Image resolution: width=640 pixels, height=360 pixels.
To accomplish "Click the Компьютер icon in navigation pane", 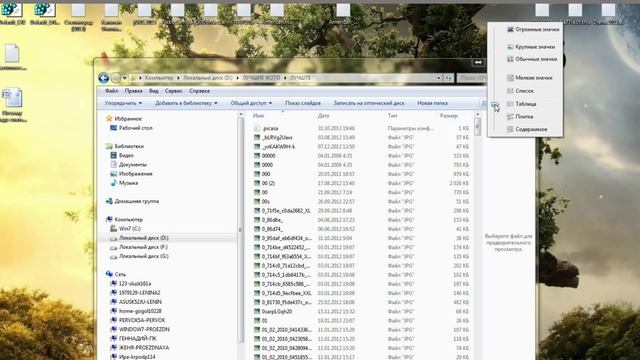I will (109, 219).
